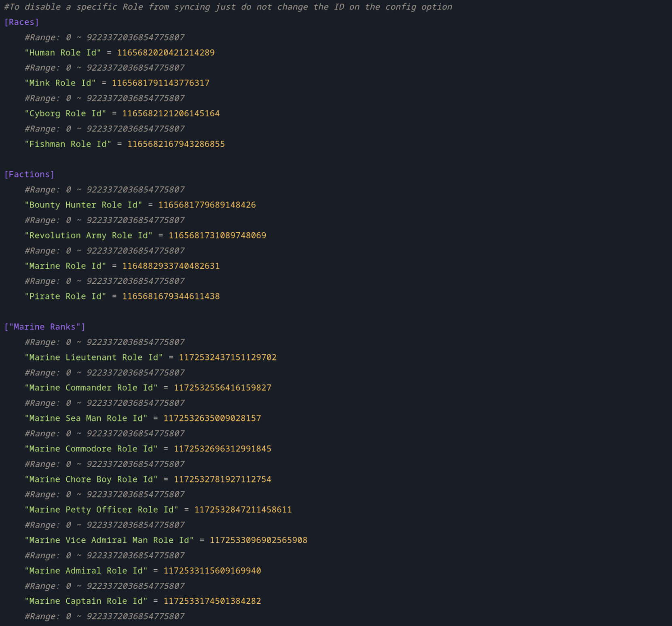Click the Bounty Hunter Role Id value
The height and width of the screenshot is (626, 672).
point(207,205)
